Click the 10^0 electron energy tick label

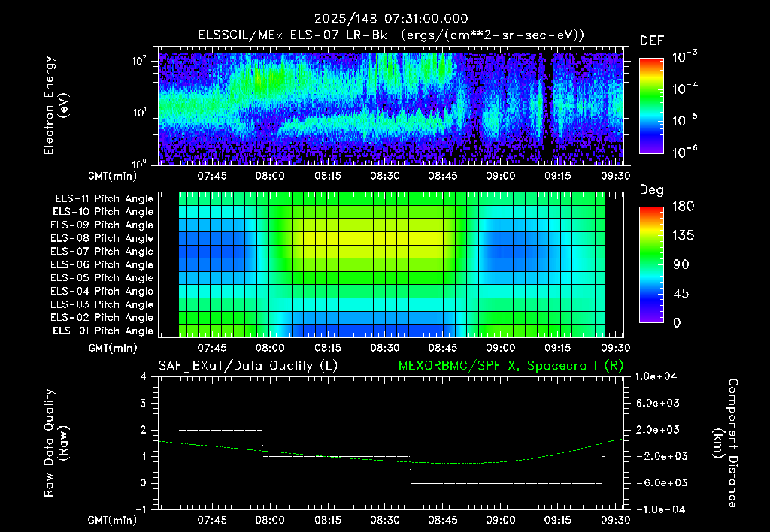(x=140, y=163)
